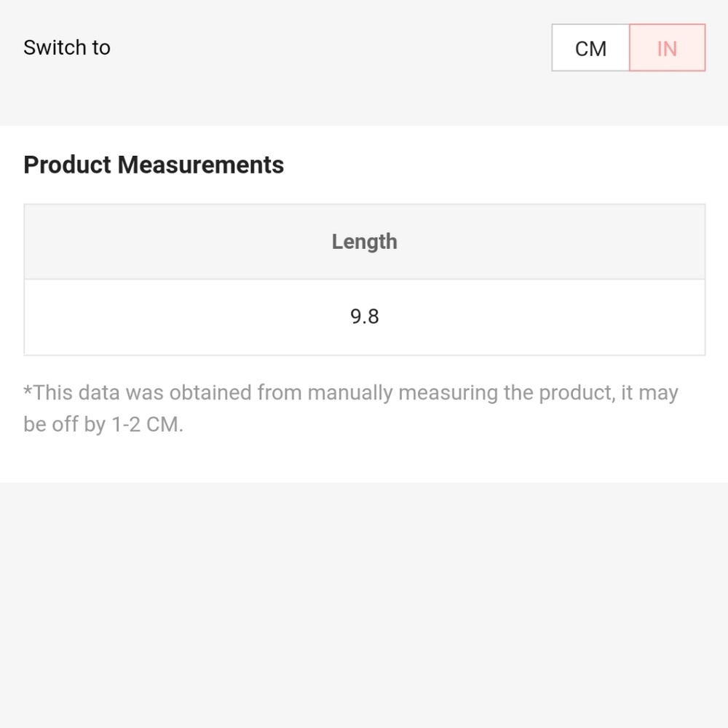
Task: Click the gray band under Switch to
Action: [x=364, y=100]
